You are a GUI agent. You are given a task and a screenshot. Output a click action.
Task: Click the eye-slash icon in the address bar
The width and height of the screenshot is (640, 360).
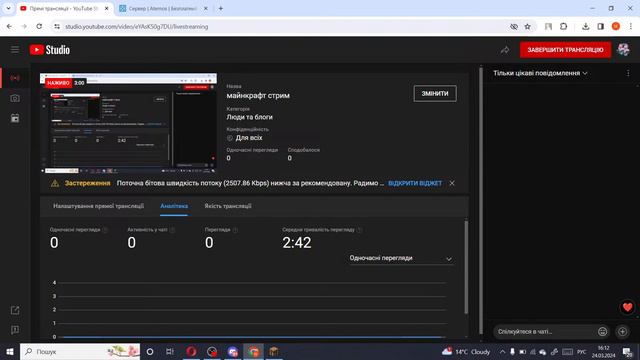(514, 27)
